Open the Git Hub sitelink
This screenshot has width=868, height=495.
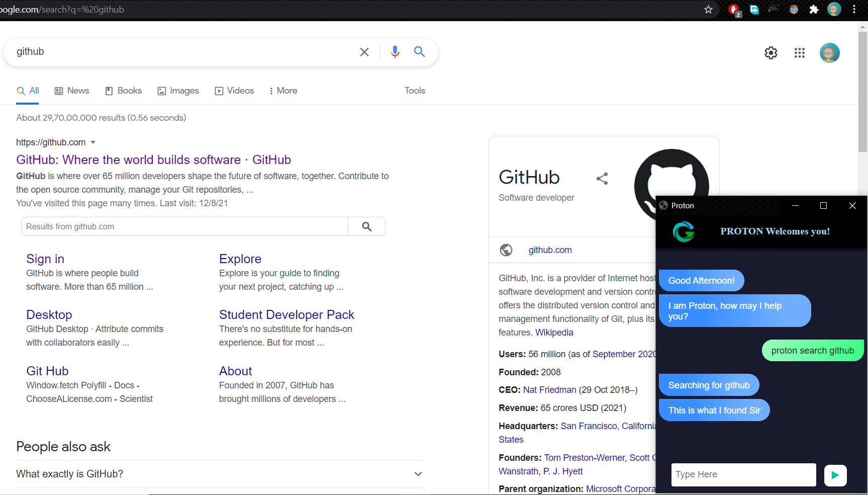pyautogui.click(x=47, y=371)
